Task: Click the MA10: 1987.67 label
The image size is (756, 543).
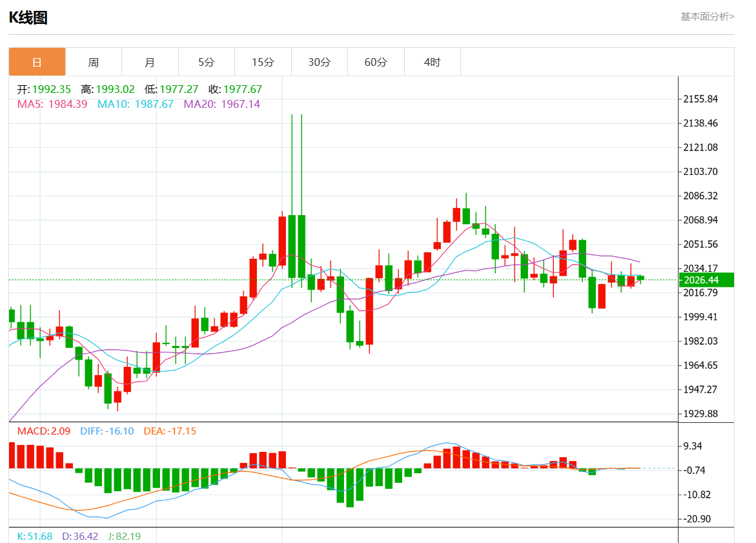Action: [136, 104]
